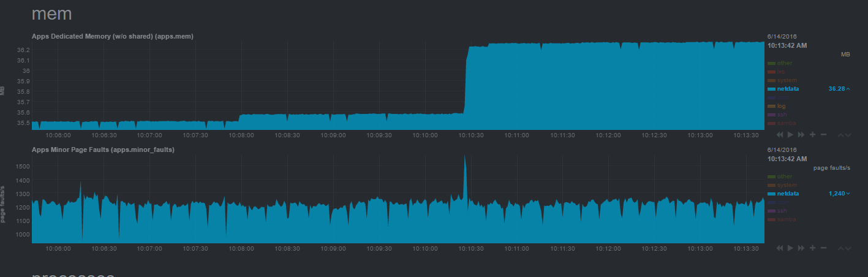Enlarge the Minor Page Faults chart height
868x277 pixels.
point(847,248)
